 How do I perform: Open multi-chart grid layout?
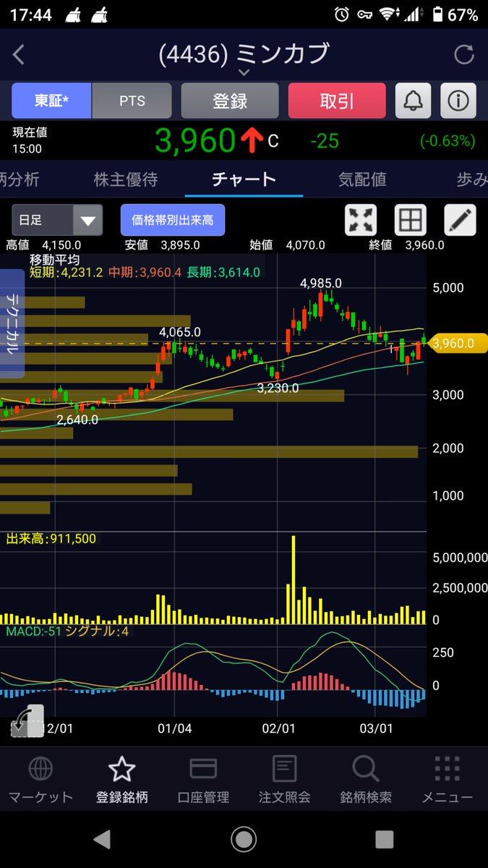410,220
